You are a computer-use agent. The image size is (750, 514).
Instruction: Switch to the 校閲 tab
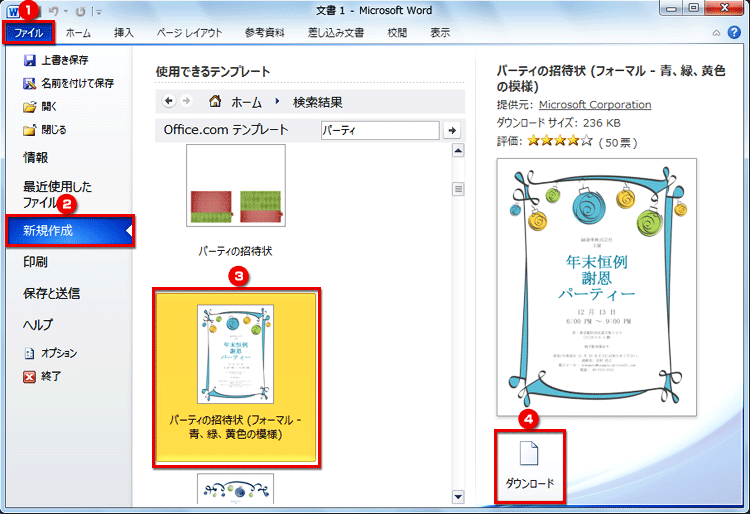coord(397,33)
